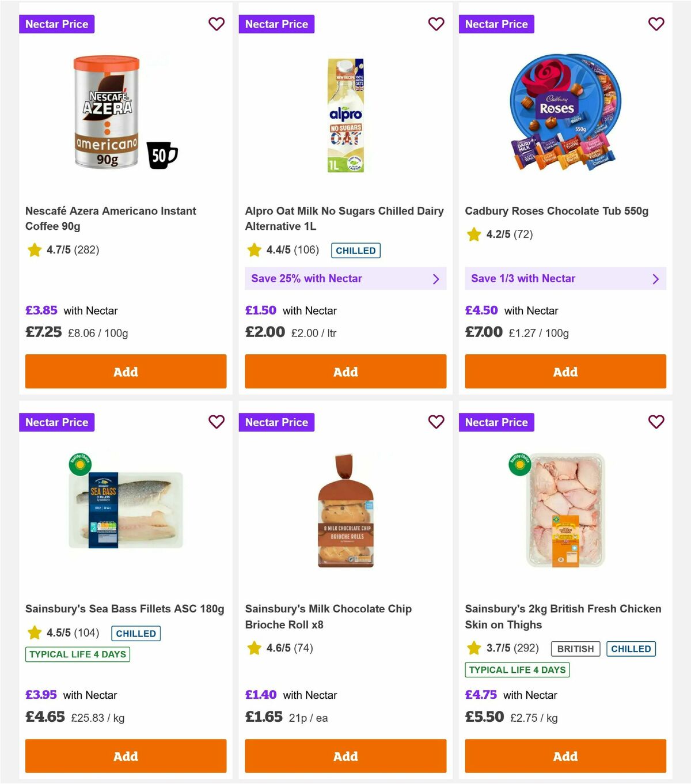The width and height of the screenshot is (691, 784).
Task: Toggle favourite heart on Alpro product card
Action: click(436, 24)
